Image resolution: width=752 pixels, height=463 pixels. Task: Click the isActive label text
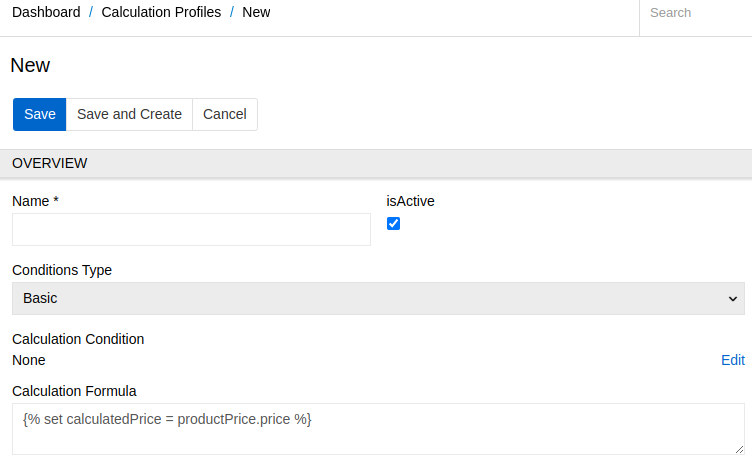(x=410, y=201)
